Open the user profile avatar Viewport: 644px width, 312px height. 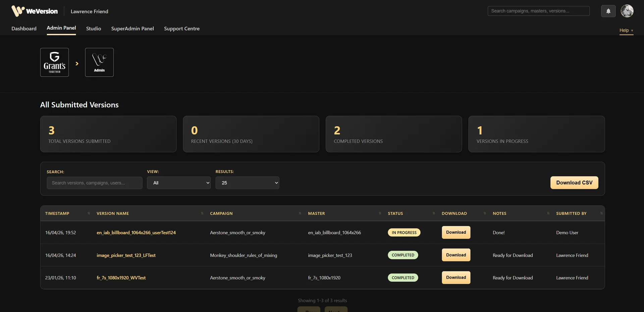coord(627,11)
